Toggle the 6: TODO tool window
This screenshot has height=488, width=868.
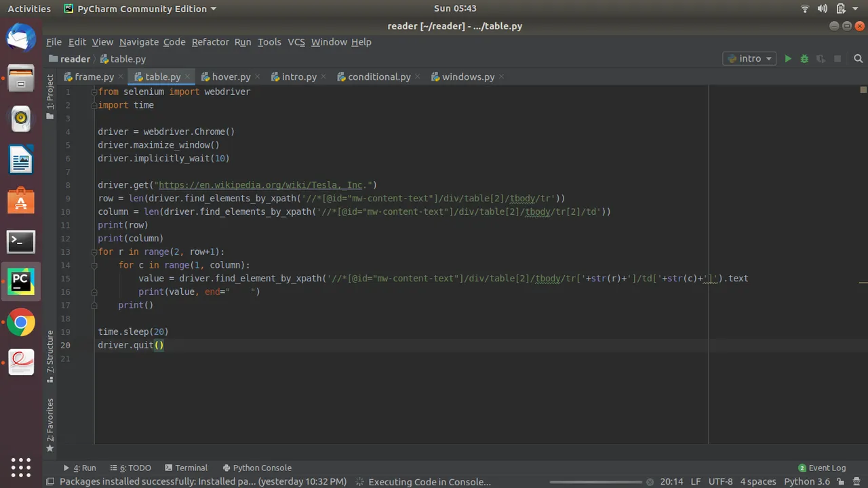point(130,468)
